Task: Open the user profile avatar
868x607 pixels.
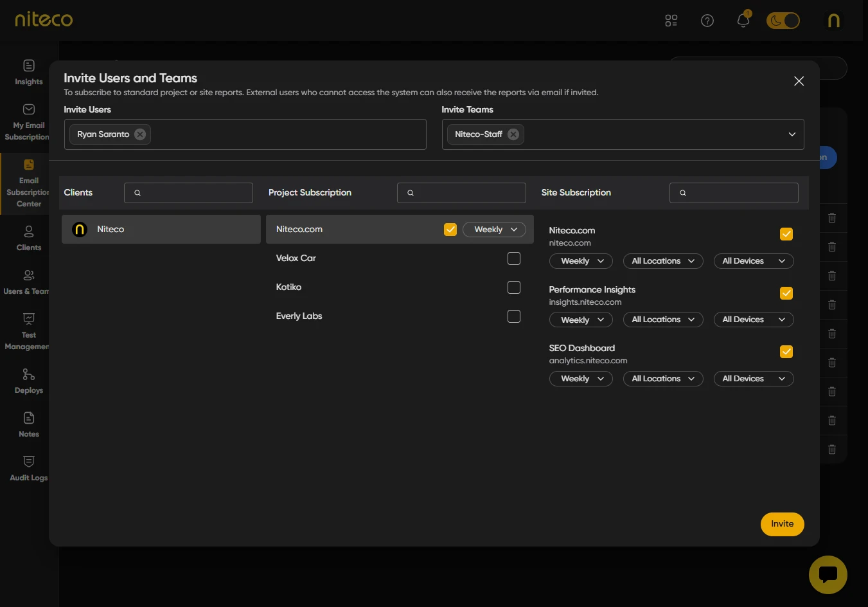Action: pyautogui.click(x=834, y=21)
